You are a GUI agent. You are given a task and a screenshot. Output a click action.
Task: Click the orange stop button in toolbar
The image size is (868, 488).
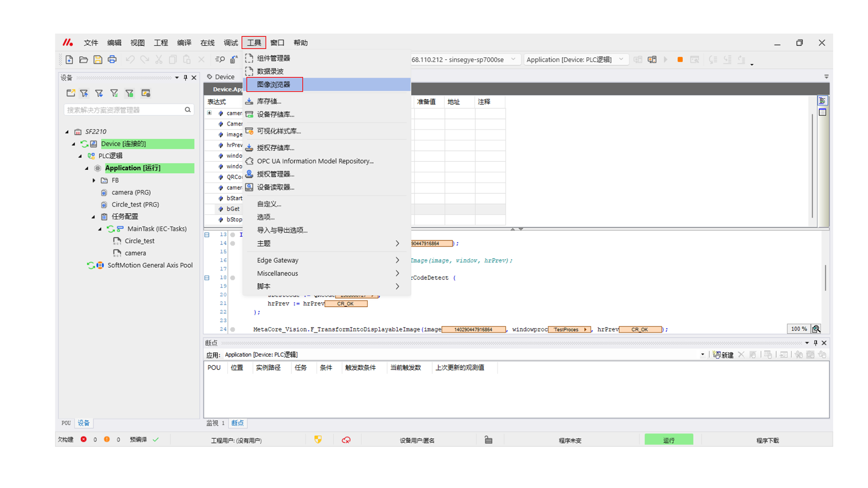pyautogui.click(x=680, y=60)
